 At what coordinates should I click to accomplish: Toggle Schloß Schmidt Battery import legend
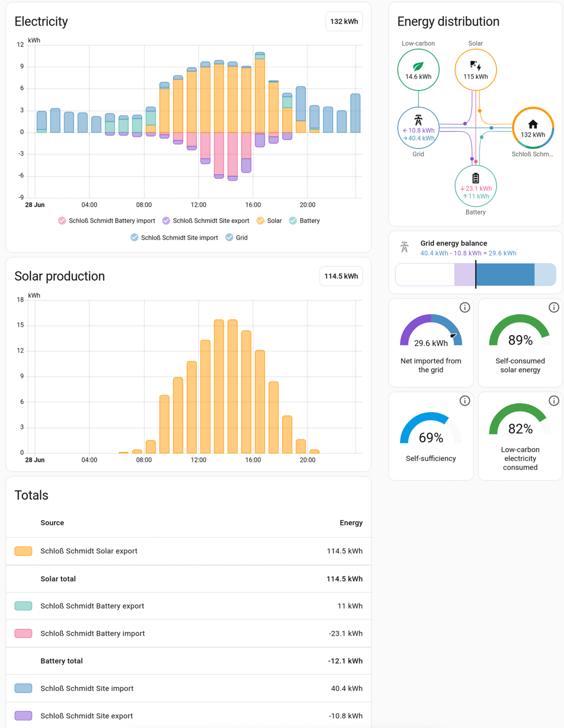click(107, 221)
